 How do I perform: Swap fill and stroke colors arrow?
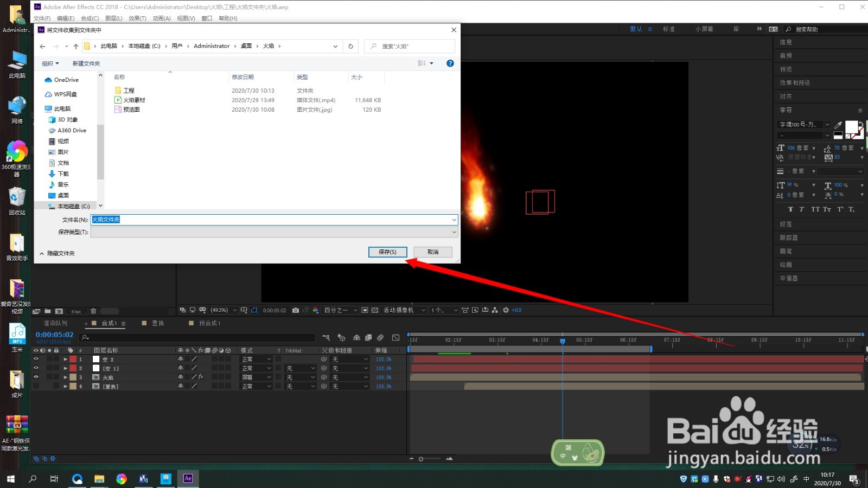pos(861,125)
